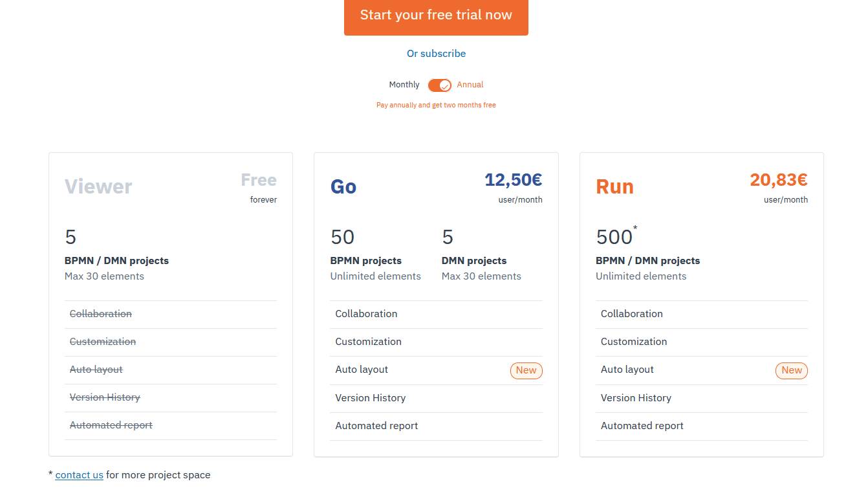Select Collaboration row in Run plan
This screenshot has width=868, height=488.
tap(702, 314)
